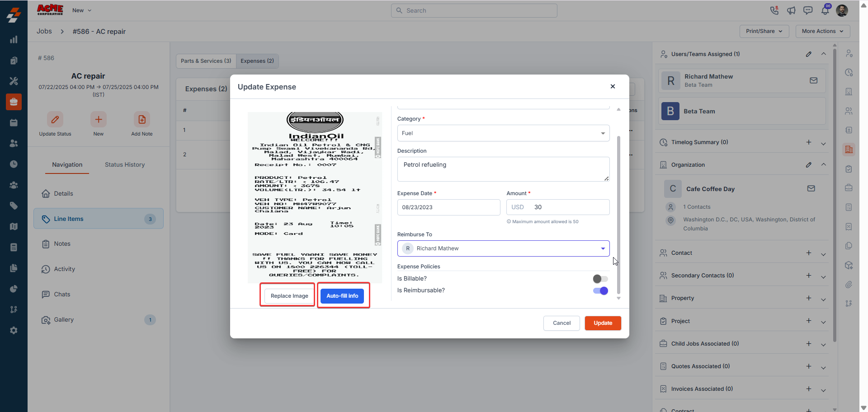Image resolution: width=868 pixels, height=412 pixels.
Task: Edit Organization with pencil icon
Action: coord(808,165)
